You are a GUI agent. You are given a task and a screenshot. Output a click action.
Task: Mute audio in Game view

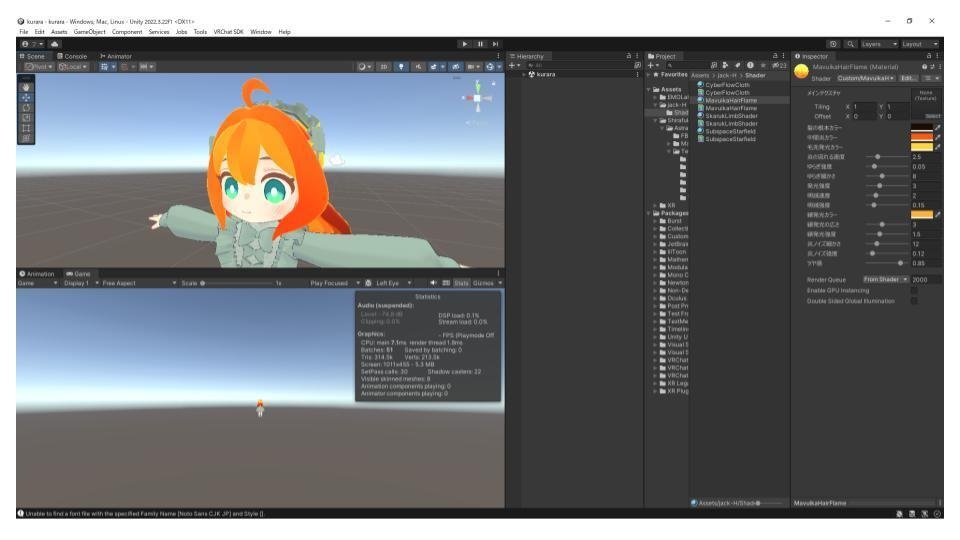433,283
